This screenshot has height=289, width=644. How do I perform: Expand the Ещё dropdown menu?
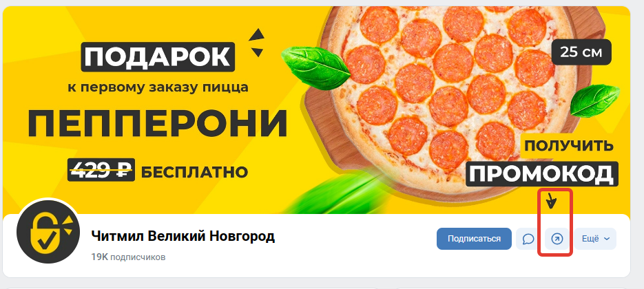pos(595,239)
